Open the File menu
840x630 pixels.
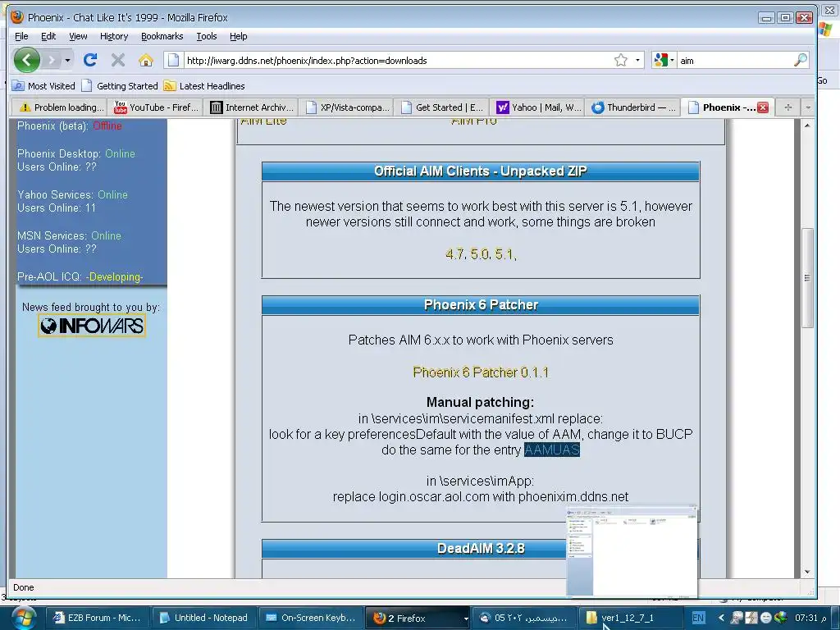pyautogui.click(x=21, y=36)
